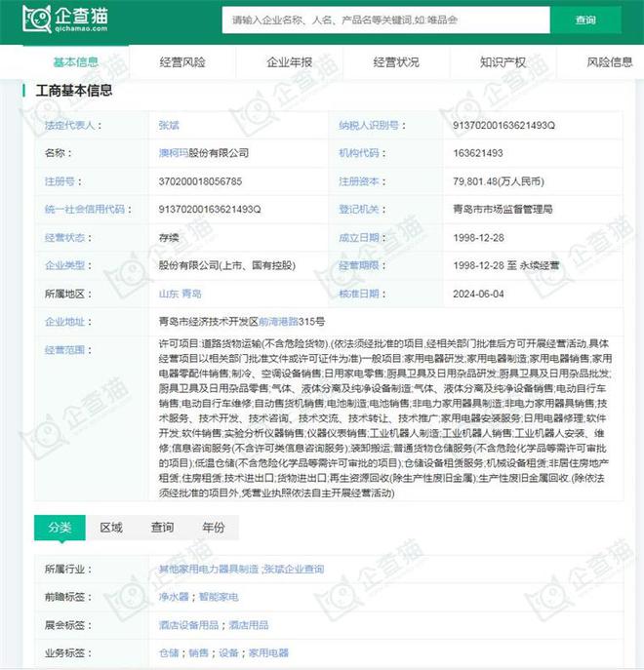Click the 前湾港路 address link

point(279,322)
